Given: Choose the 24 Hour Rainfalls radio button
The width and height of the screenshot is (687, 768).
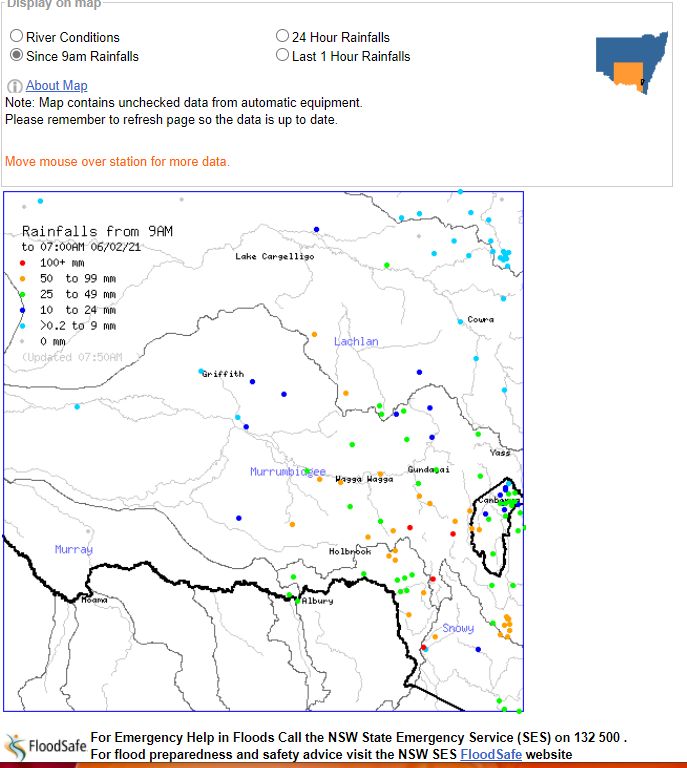Looking at the screenshot, I should point(282,36).
